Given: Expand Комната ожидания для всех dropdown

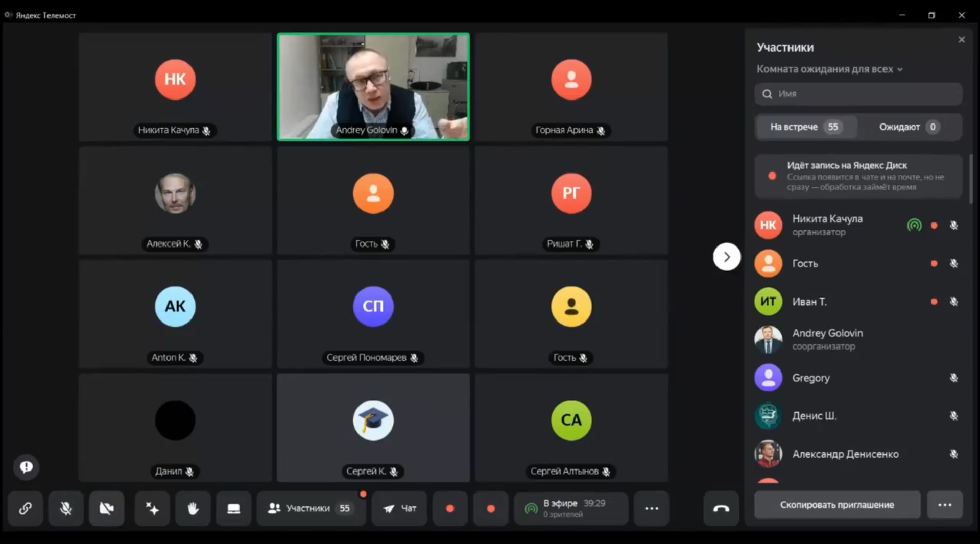Looking at the screenshot, I should [x=829, y=69].
